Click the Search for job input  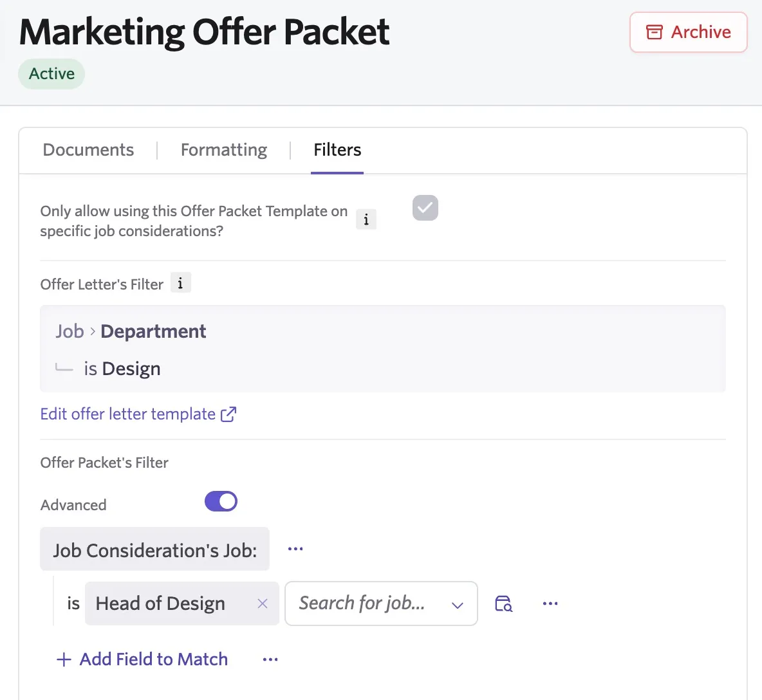381,603
